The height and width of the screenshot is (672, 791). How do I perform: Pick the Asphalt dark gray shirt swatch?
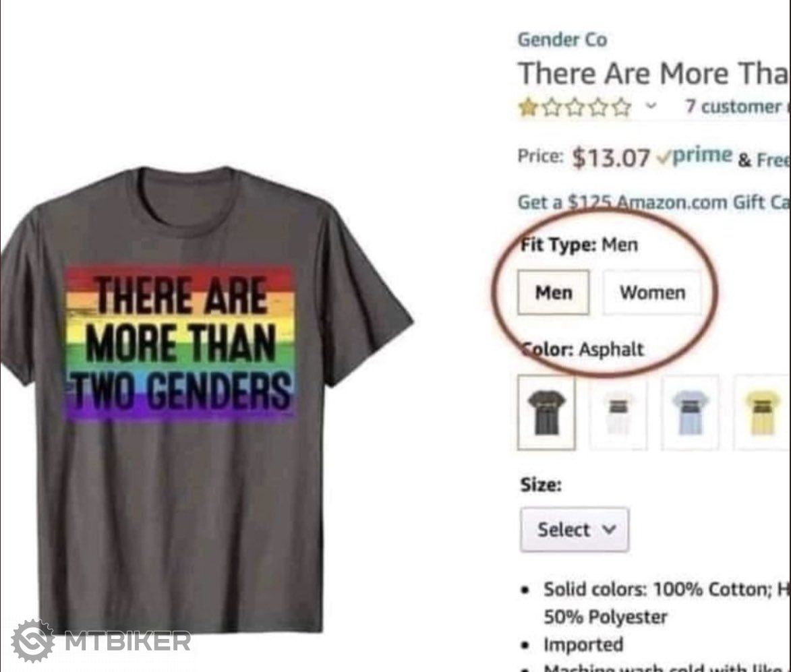pyautogui.click(x=546, y=413)
